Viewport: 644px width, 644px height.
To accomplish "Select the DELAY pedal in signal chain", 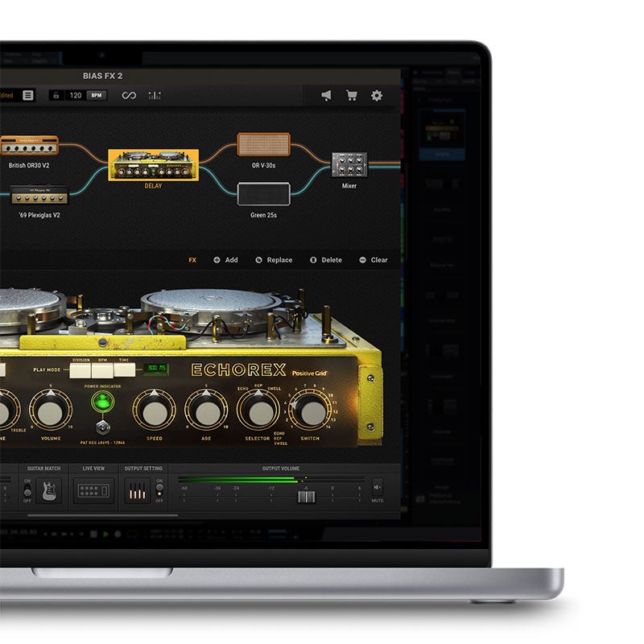I will click(x=153, y=165).
